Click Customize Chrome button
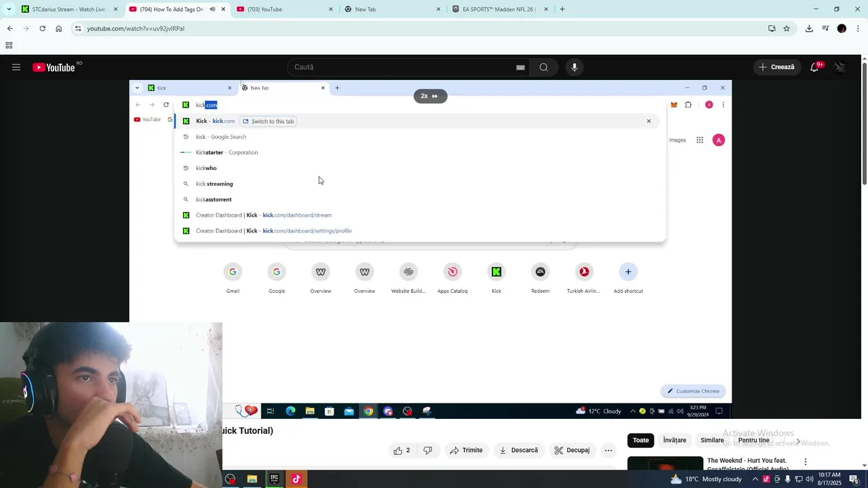The image size is (868, 488). tap(693, 391)
